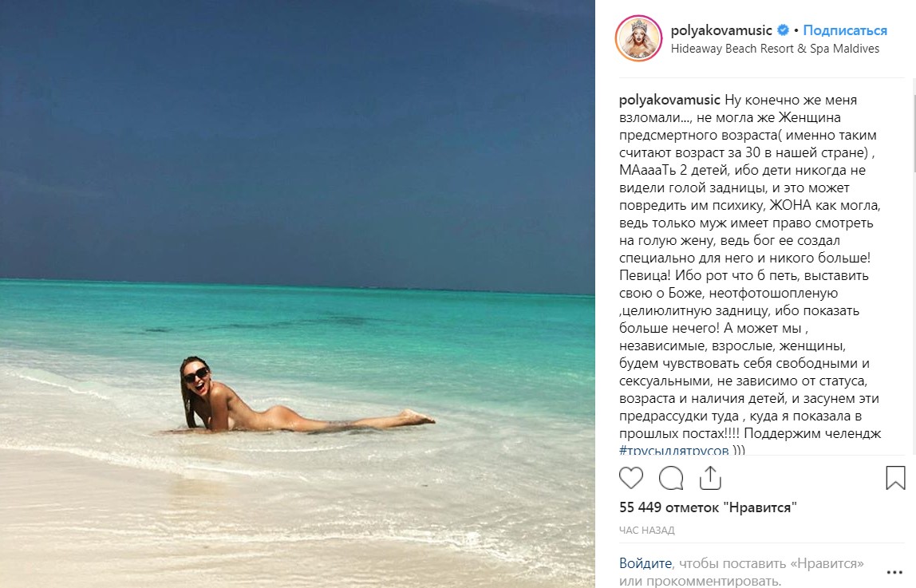Viewport: 916px width, 588px height.
Task: Open the Hideaway Beach Resort & Spa Maldives location
Action: coord(775,49)
